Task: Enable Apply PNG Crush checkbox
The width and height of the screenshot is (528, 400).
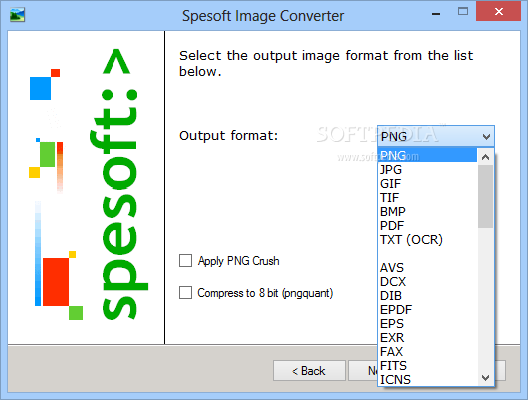Action: [186, 261]
